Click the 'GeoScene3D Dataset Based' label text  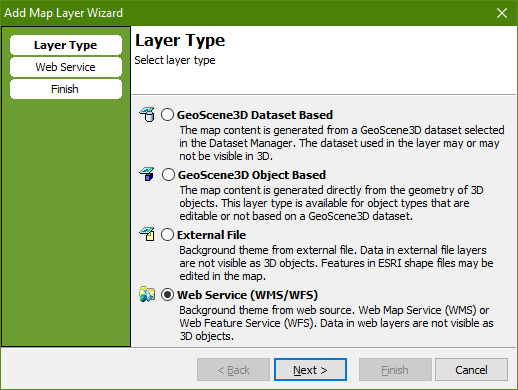pyautogui.click(x=255, y=115)
